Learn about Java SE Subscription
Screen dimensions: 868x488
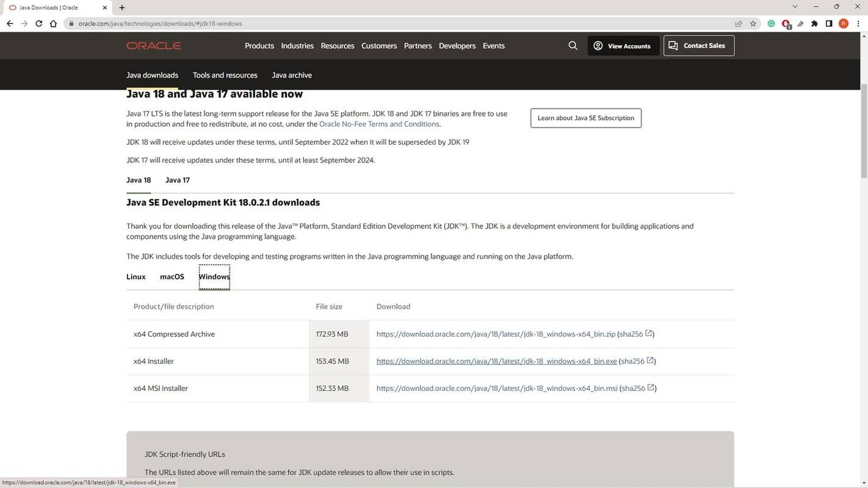586,118
